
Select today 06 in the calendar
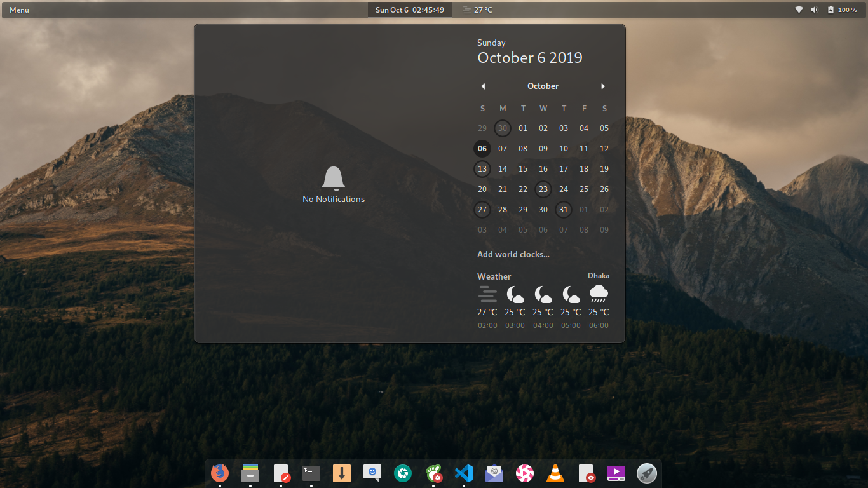pyautogui.click(x=482, y=149)
